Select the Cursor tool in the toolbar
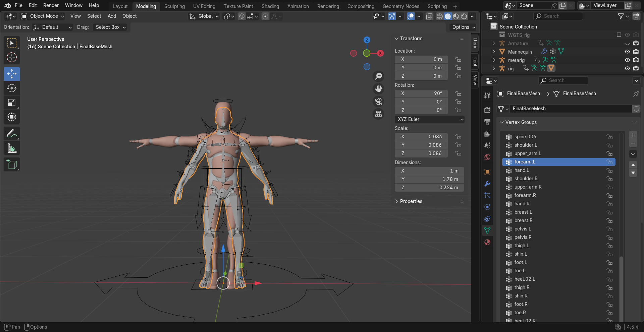644x332 pixels. coord(12,58)
